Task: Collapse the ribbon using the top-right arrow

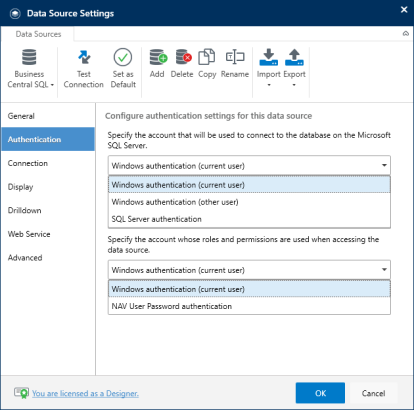Action: pos(406,34)
